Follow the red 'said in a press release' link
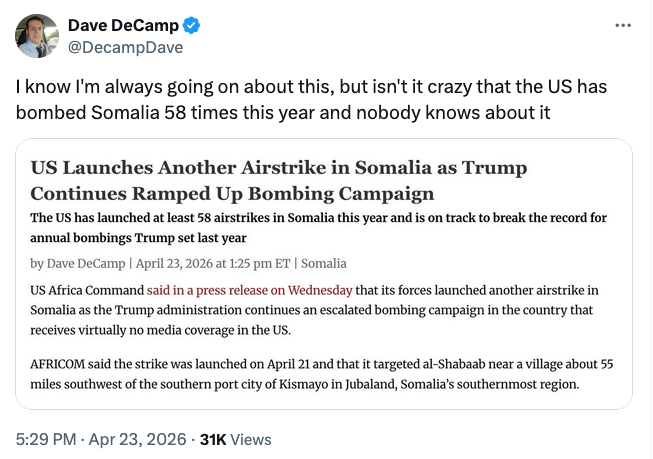The image size is (653, 459). click(x=249, y=290)
